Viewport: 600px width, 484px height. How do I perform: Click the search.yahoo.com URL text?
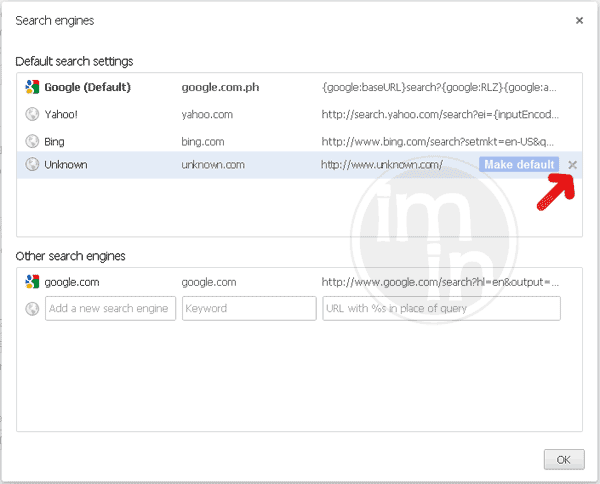click(x=440, y=115)
